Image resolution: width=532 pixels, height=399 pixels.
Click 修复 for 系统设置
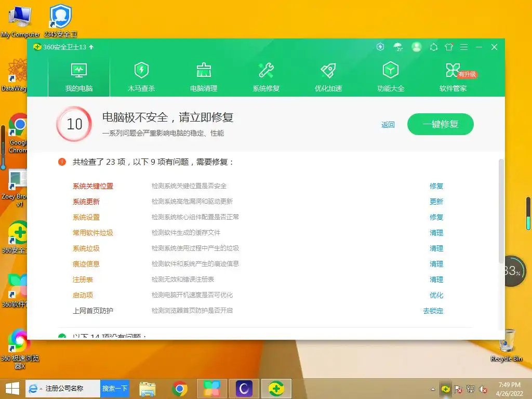pyautogui.click(x=436, y=217)
